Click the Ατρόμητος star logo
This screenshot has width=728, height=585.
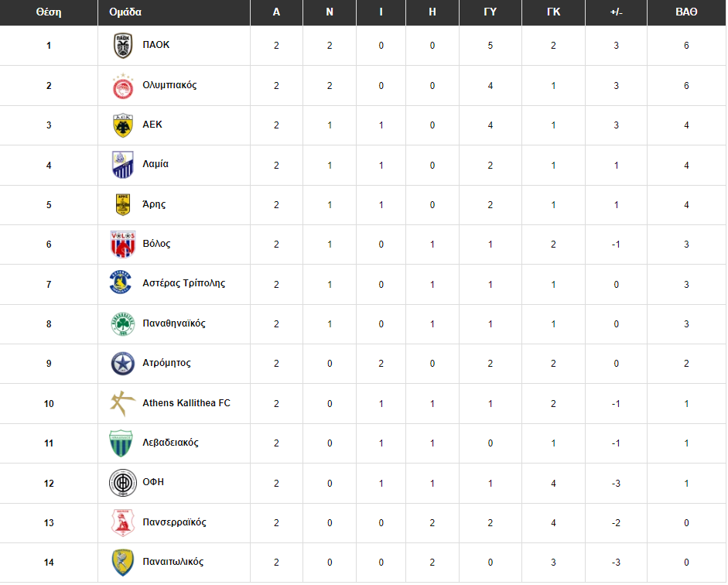(122, 364)
